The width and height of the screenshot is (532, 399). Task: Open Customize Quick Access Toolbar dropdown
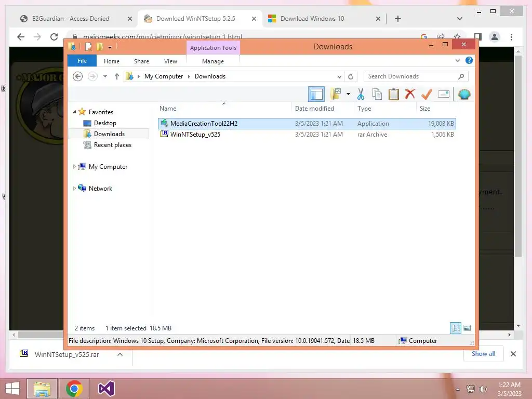click(110, 47)
